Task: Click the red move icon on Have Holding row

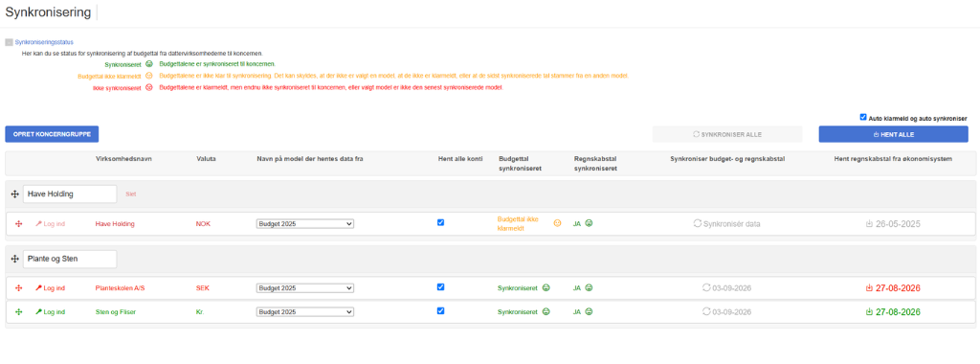Action: 18,224
